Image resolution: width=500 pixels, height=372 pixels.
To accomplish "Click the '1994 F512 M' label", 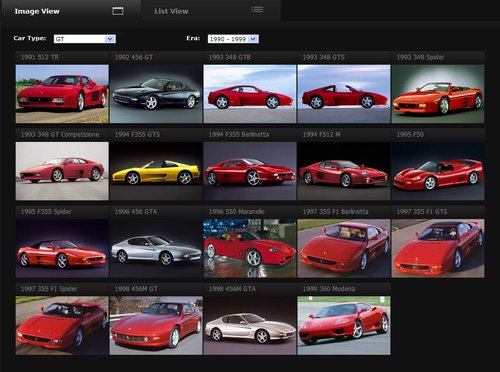I will (321, 134).
